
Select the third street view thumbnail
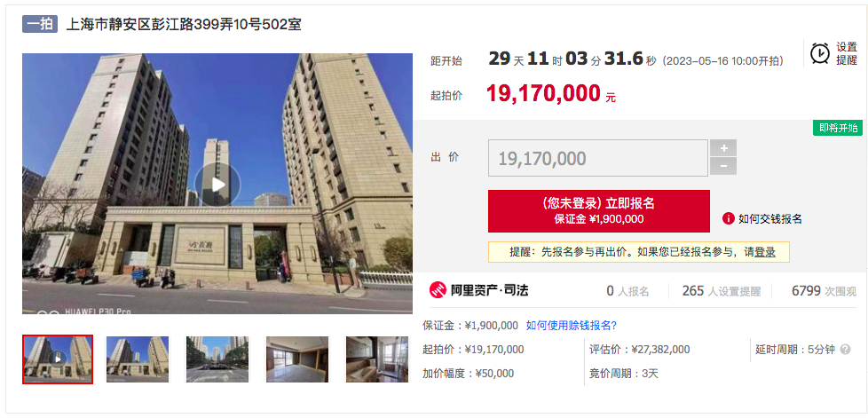pyautogui.click(x=217, y=359)
